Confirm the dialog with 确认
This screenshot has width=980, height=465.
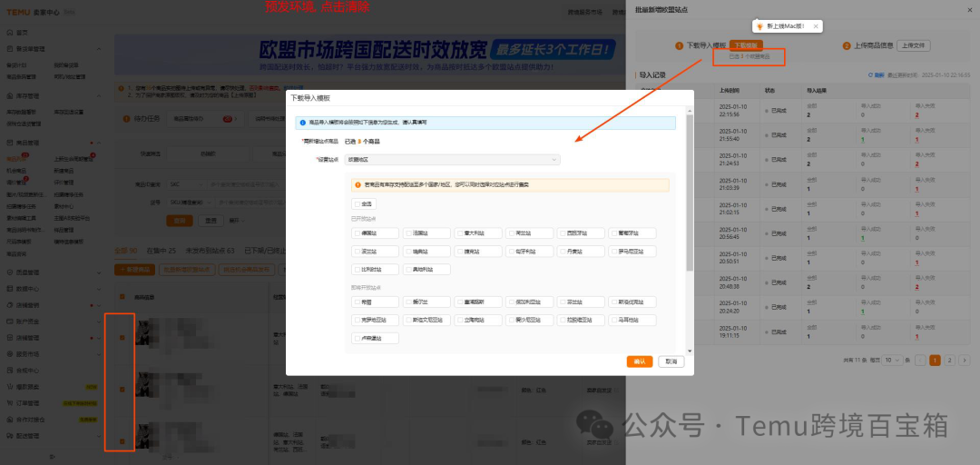click(x=640, y=361)
